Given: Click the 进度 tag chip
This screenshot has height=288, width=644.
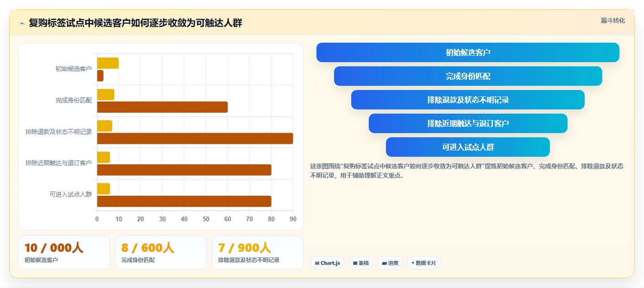Looking at the screenshot, I should [x=390, y=263].
